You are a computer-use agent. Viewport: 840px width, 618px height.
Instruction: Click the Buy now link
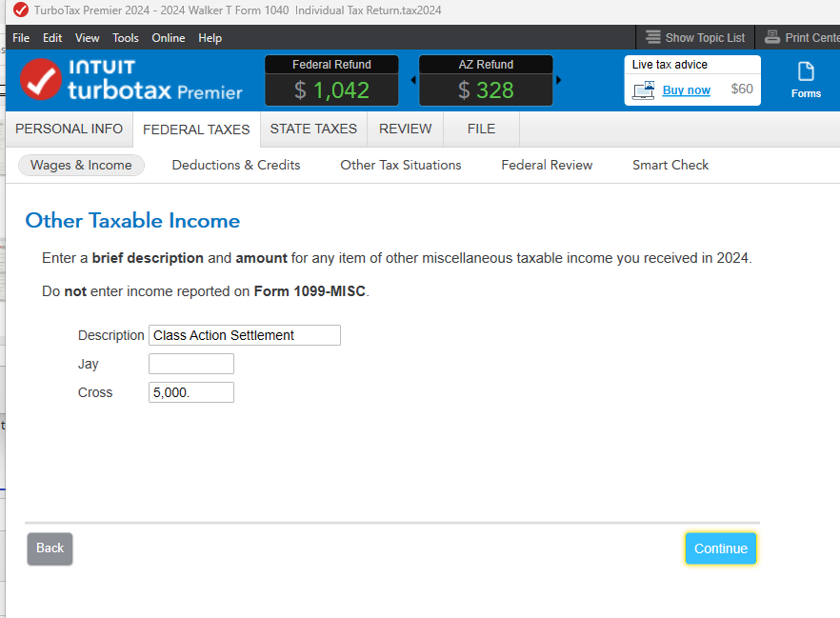pyautogui.click(x=687, y=90)
